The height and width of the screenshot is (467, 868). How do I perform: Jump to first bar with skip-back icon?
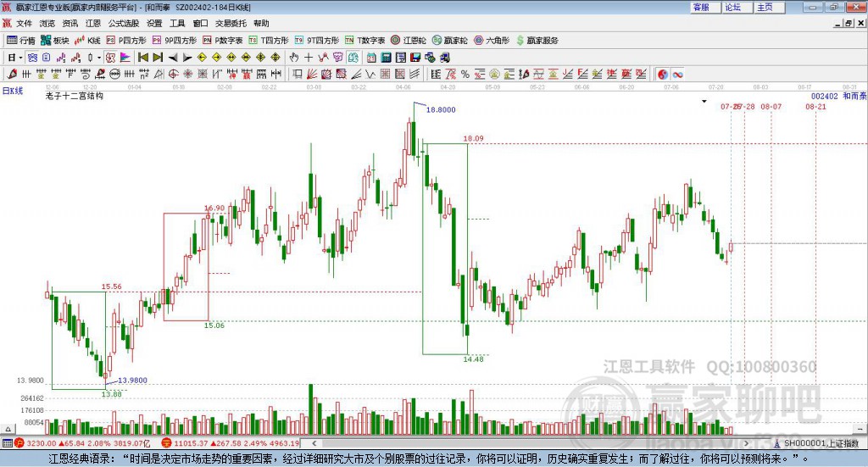tap(142, 57)
